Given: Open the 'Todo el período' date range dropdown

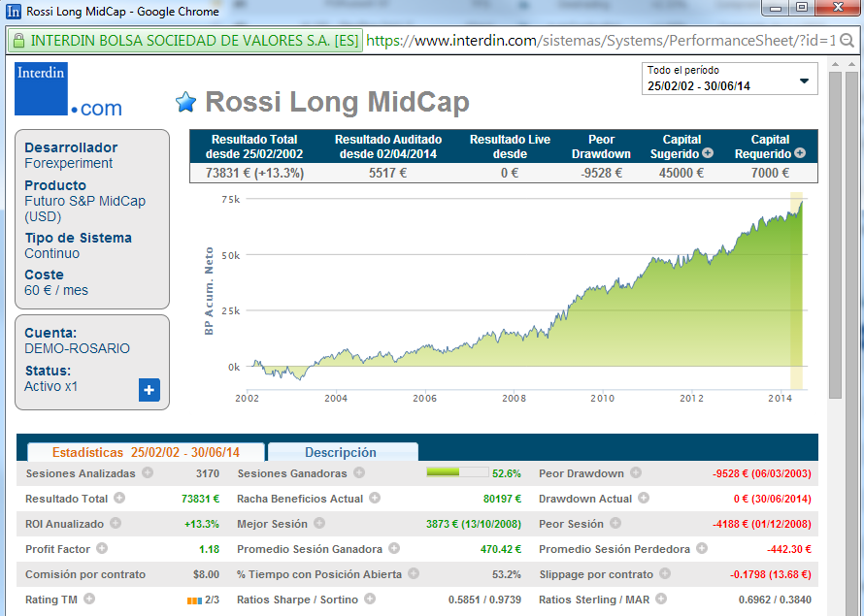Looking at the screenshot, I should click(730, 79).
